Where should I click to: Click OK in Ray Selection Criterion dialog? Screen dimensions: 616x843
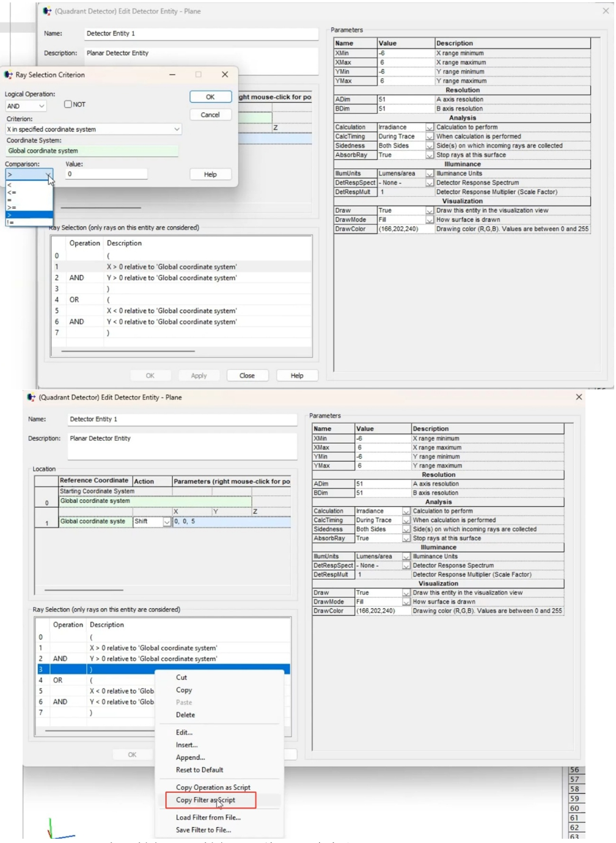210,97
